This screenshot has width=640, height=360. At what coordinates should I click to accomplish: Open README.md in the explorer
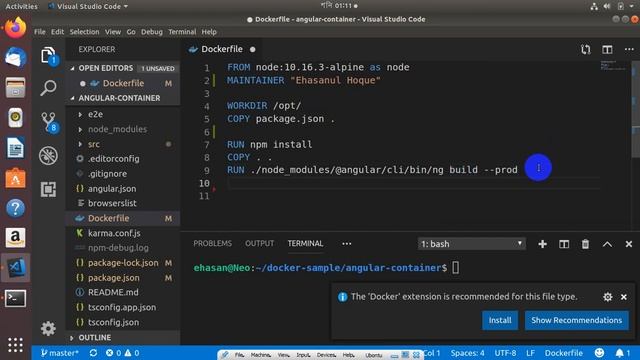point(113,293)
